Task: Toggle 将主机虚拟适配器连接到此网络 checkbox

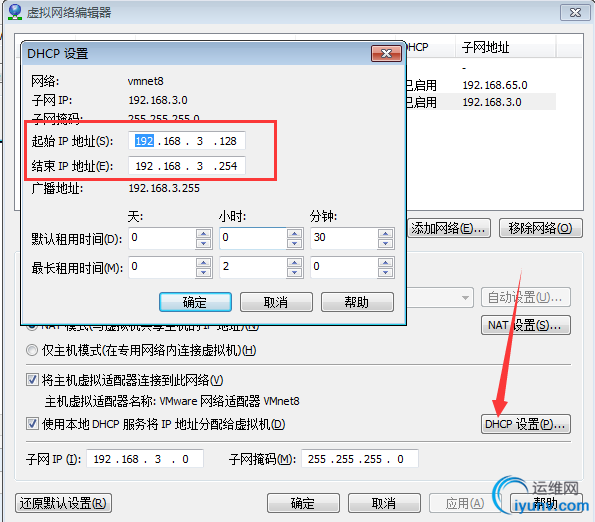Action: (x=32, y=380)
